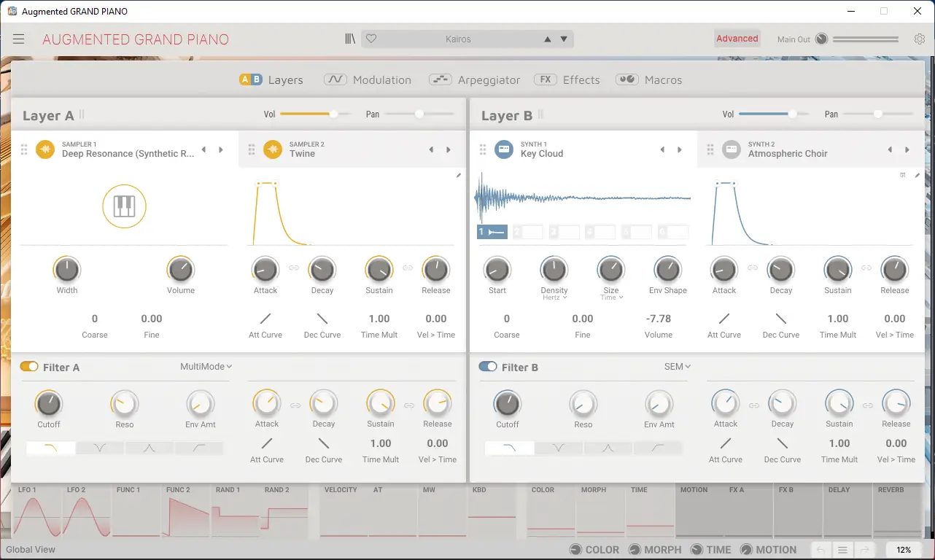This screenshot has height=560, width=935.
Task: Select grain slot 1 in Key Cloud
Action: tap(492, 232)
